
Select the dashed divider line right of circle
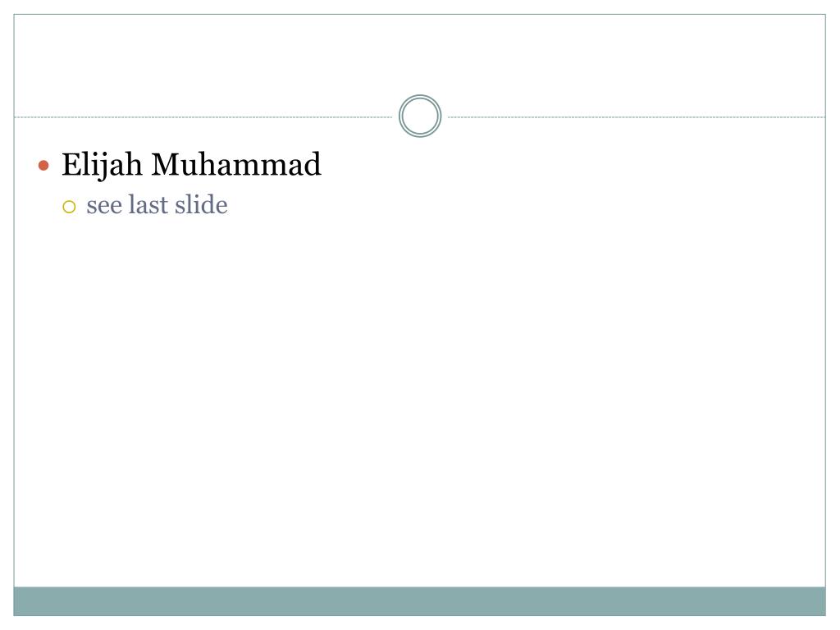[637, 116]
